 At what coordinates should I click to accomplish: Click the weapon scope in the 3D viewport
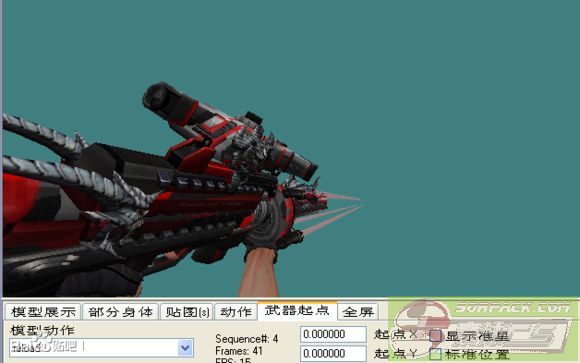click(x=229, y=131)
